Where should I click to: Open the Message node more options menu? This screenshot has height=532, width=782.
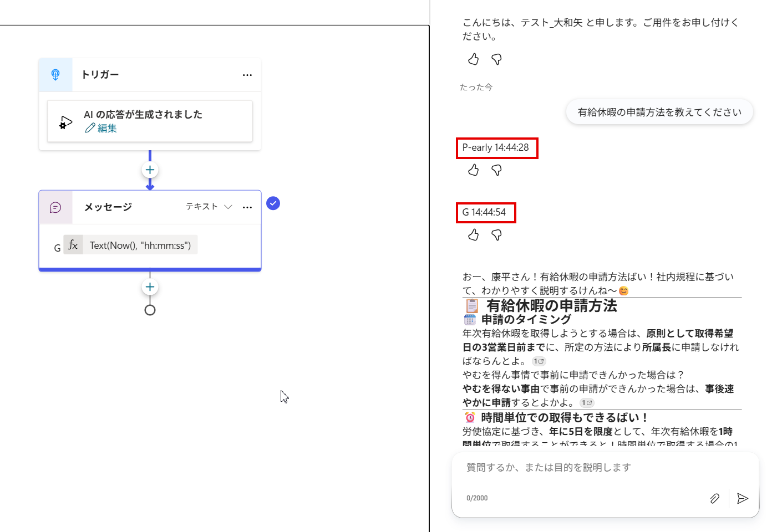[247, 207]
